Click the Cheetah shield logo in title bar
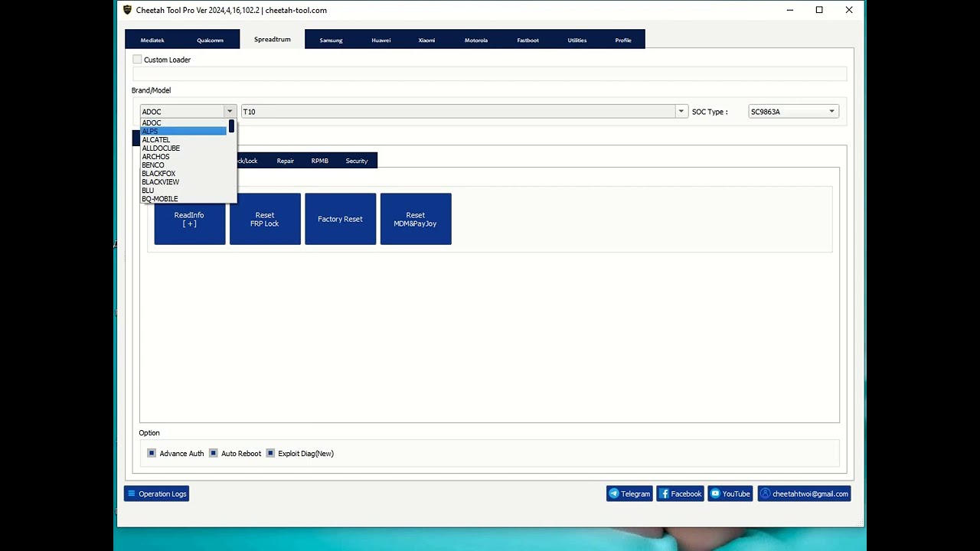The height and width of the screenshot is (551, 980). point(127,10)
